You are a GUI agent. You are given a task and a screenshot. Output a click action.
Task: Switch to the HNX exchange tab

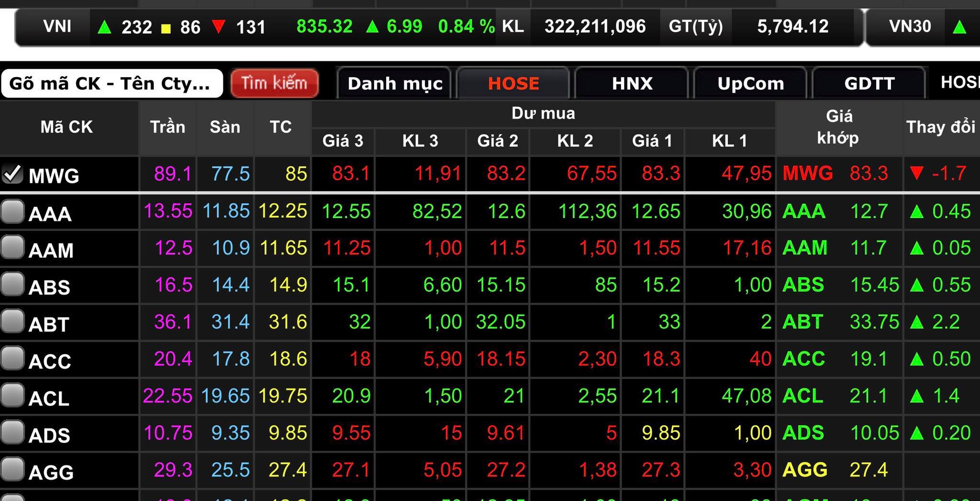[632, 83]
